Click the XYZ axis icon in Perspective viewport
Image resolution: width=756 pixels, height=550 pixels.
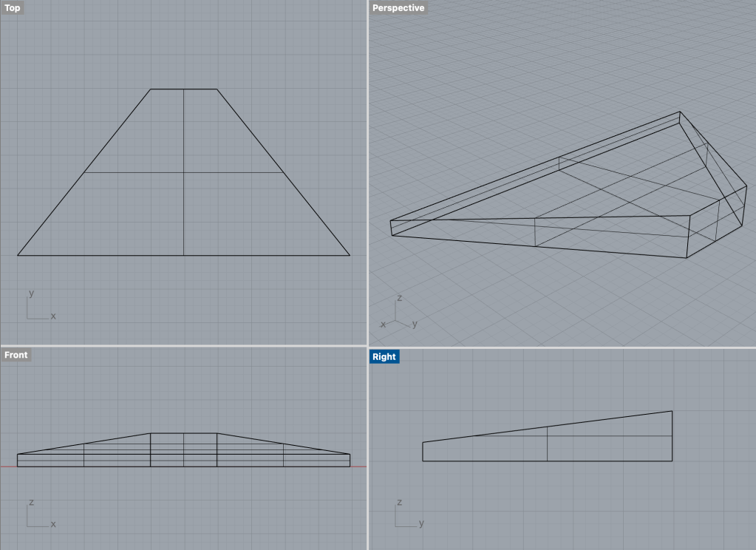[399, 315]
